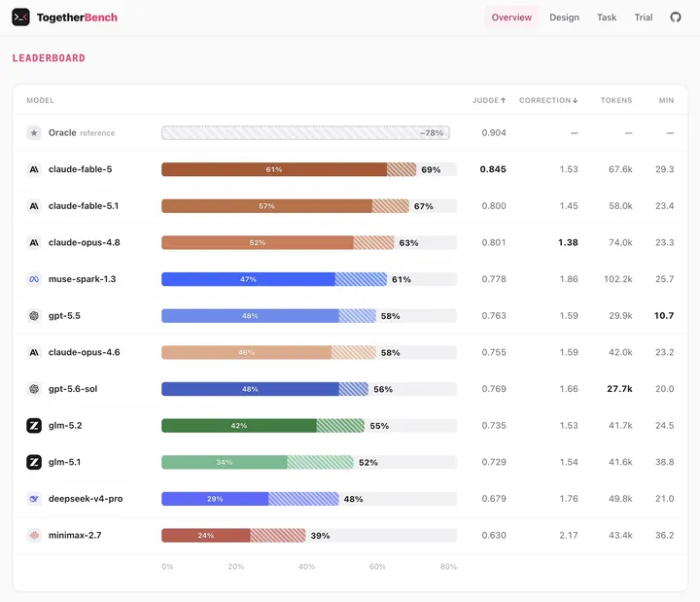700x602 pixels.
Task: Select the claude-opus-4.8 model name
Action: [85, 242]
